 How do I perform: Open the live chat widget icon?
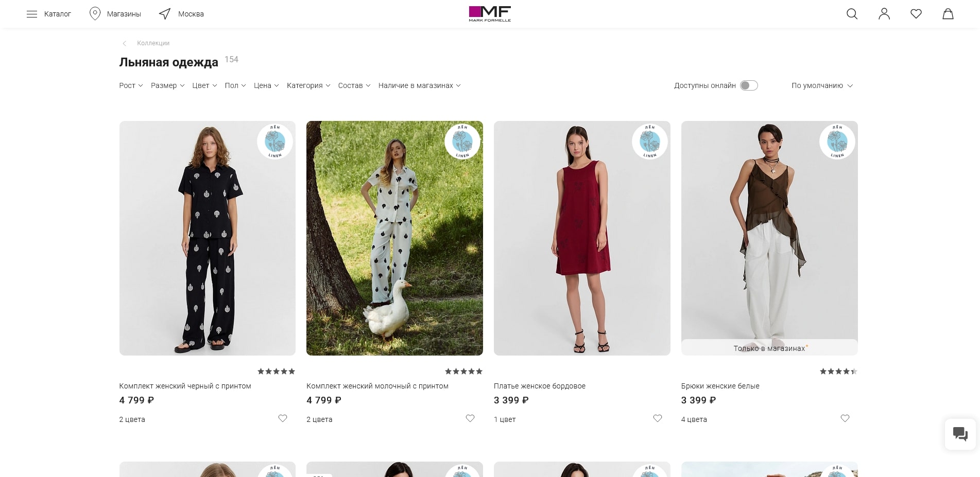960,434
